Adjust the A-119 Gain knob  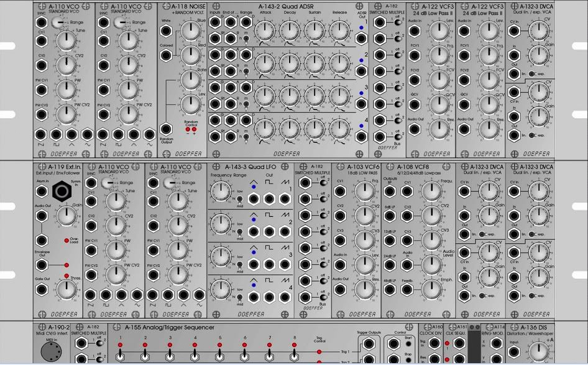(x=67, y=216)
